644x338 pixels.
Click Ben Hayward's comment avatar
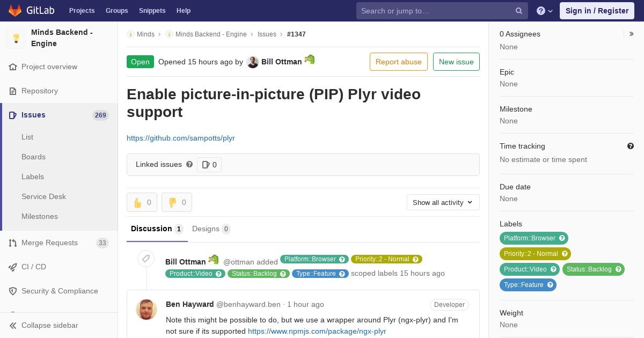[147, 310]
